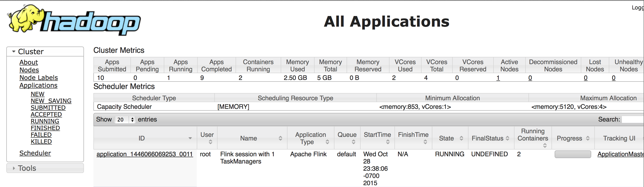Sort applications by Name column
Screen dimensions: 644x187
(280, 138)
